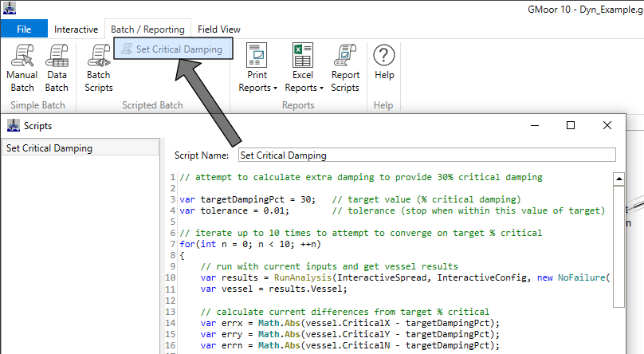
Task: Click the Scripts window icon
Action: pyautogui.click(x=14, y=125)
